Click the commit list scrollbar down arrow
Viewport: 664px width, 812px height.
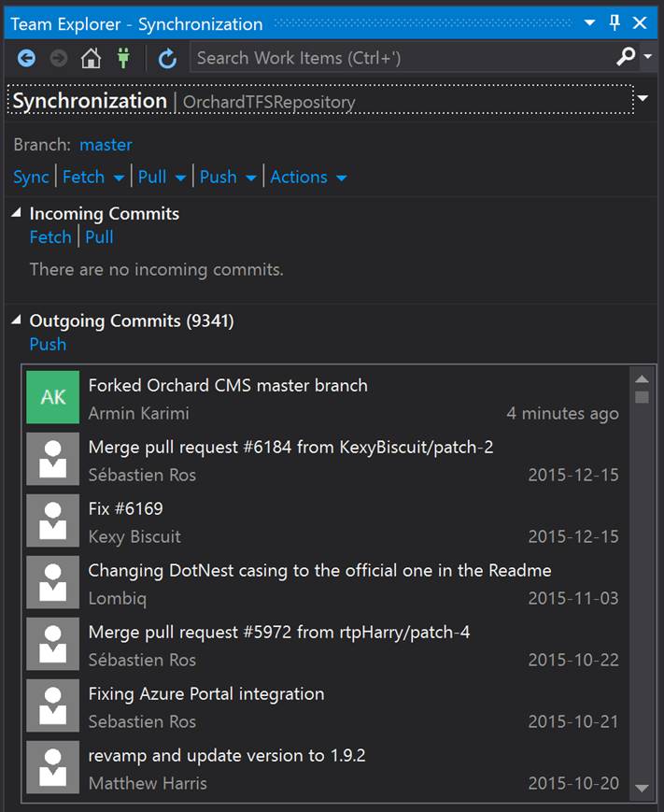[642, 788]
